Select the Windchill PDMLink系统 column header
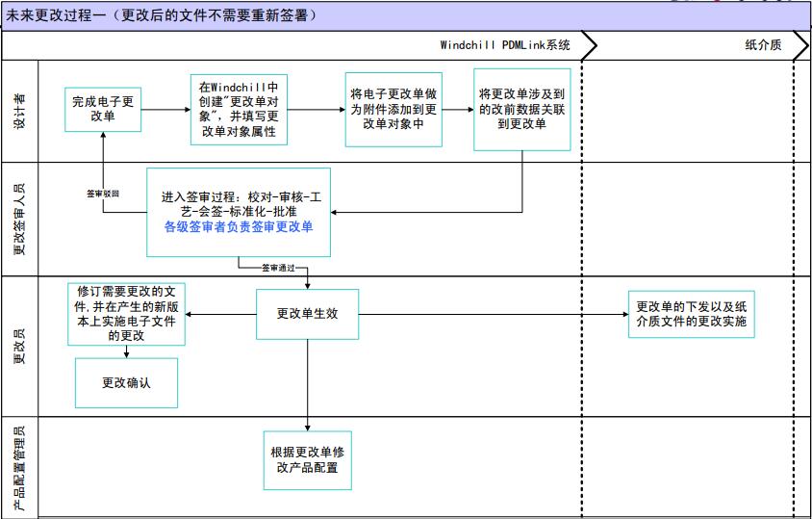Viewport: 812px width, 519px height. 505,45
